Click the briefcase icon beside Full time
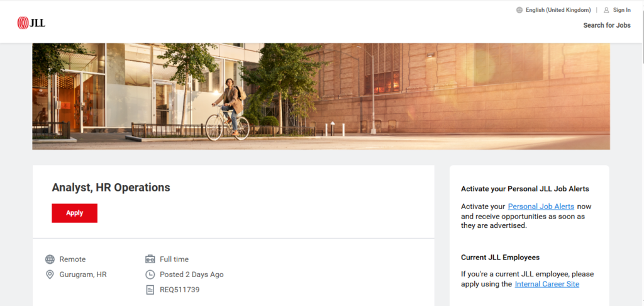644x306 pixels. [x=150, y=259]
